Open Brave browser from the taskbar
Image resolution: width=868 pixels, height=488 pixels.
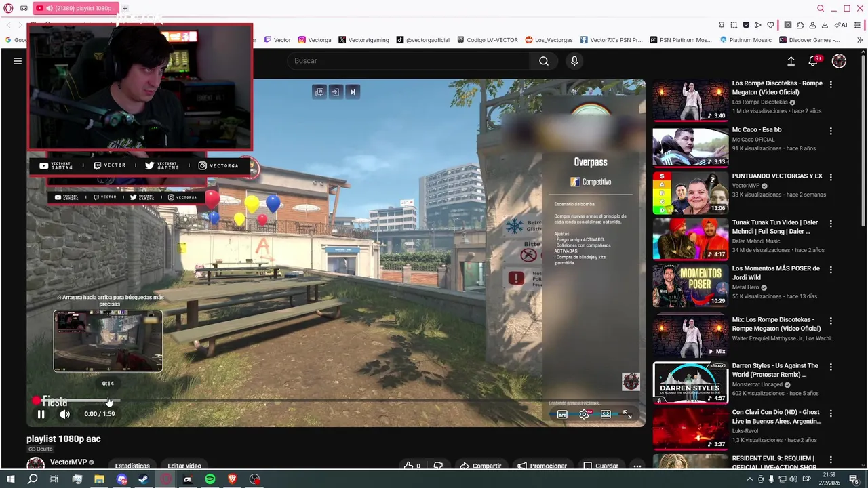pos(233,479)
